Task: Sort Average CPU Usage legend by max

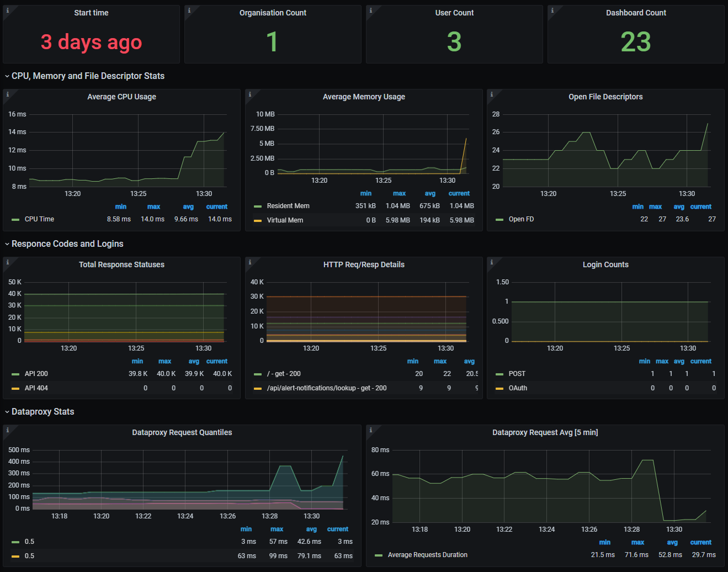Action: pyautogui.click(x=153, y=206)
